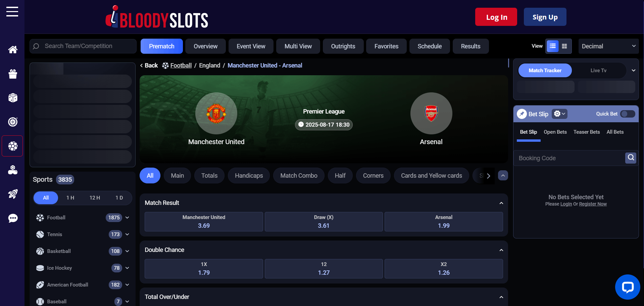Open the booking code search icon

[x=631, y=158]
